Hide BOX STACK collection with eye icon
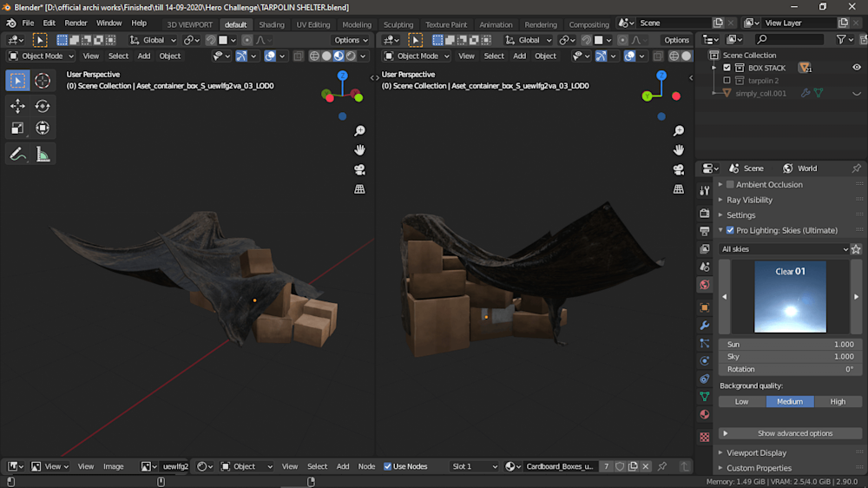 (x=856, y=68)
